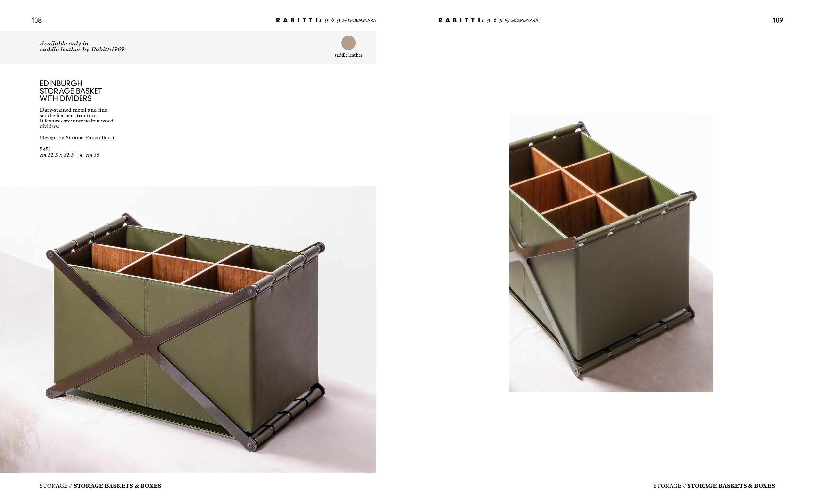Click the saddle leather caption under swatch

click(x=348, y=55)
